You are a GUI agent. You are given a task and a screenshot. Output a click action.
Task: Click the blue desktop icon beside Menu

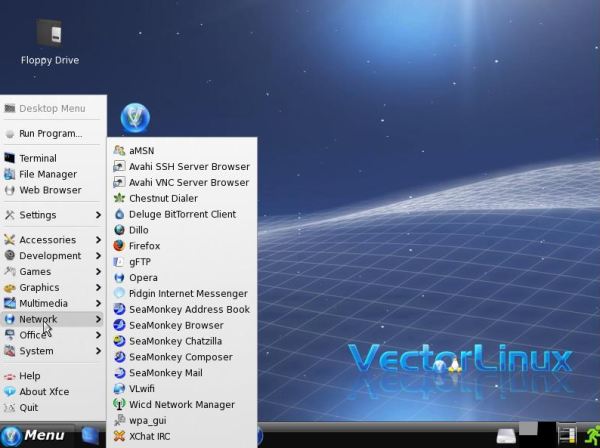pos(90,436)
